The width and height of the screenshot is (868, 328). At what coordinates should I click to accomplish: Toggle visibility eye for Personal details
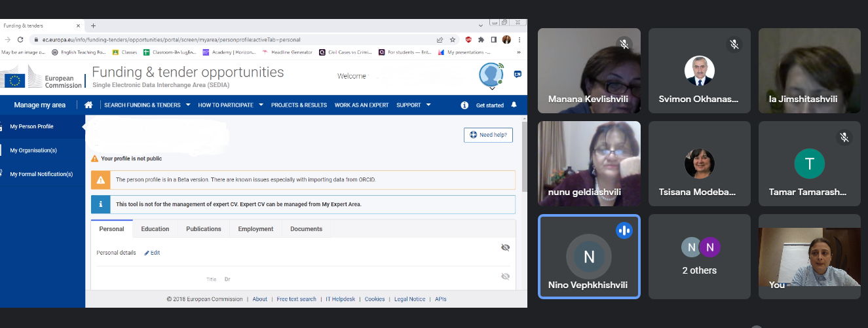(505, 247)
